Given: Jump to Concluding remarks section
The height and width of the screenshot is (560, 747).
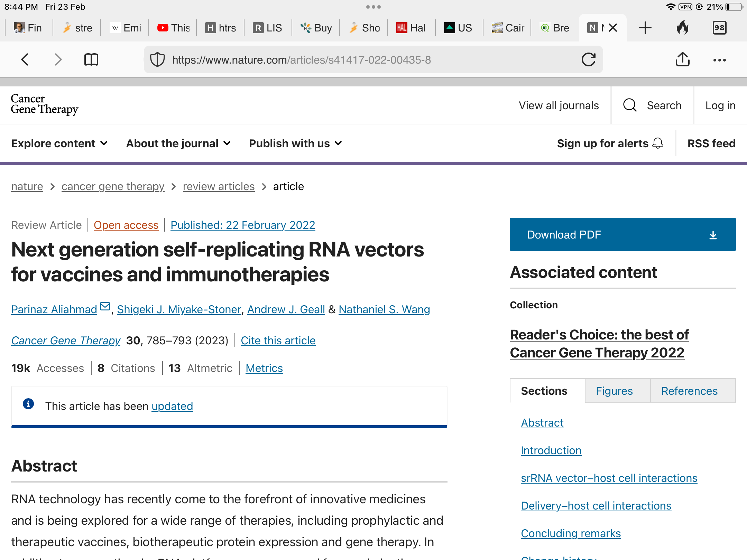Looking at the screenshot, I should pos(571,533).
